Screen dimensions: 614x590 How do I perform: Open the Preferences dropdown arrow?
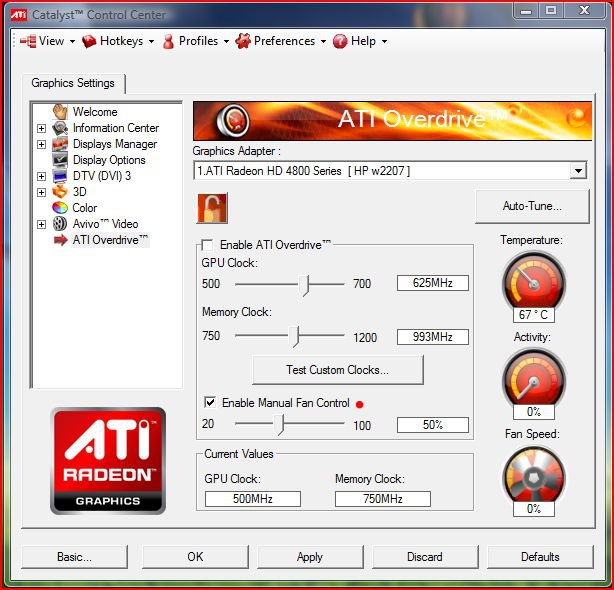pos(323,41)
